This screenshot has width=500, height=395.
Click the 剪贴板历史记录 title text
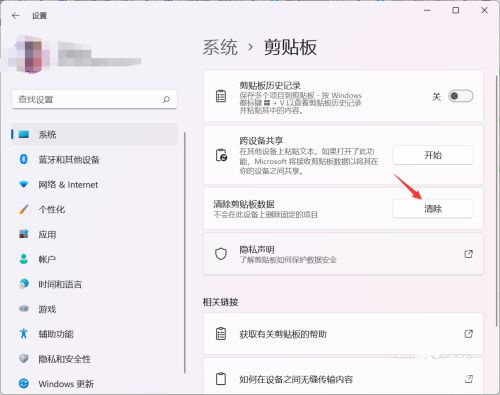click(x=270, y=85)
